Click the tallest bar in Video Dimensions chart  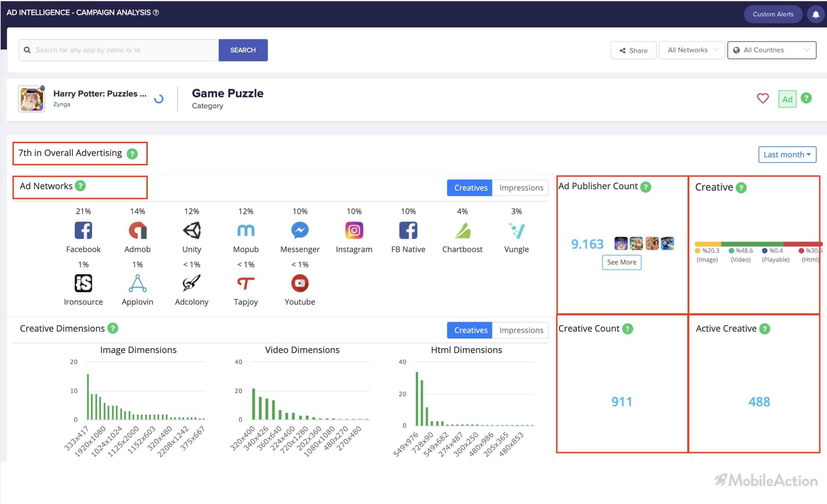pyautogui.click(x=253, y=404)
